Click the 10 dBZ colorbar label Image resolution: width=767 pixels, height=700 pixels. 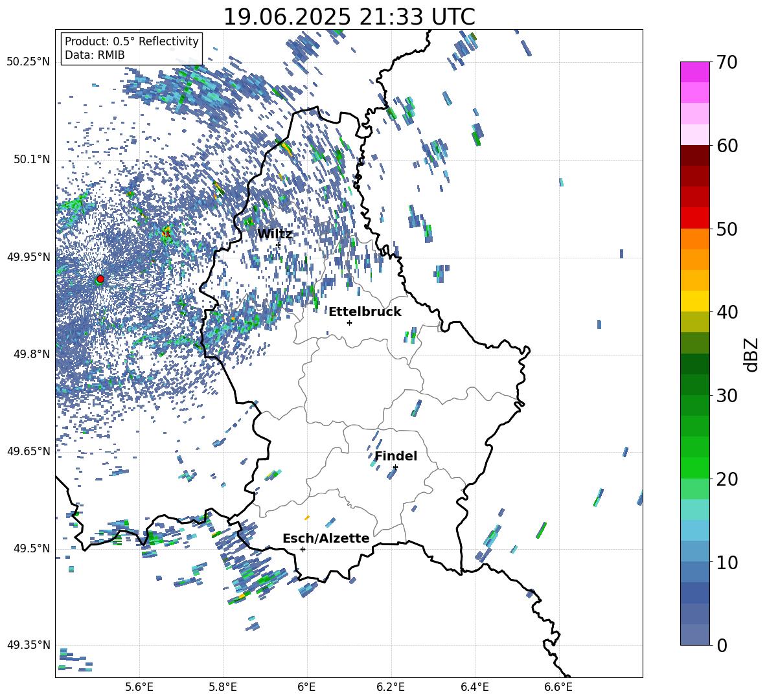click(727, 562)
